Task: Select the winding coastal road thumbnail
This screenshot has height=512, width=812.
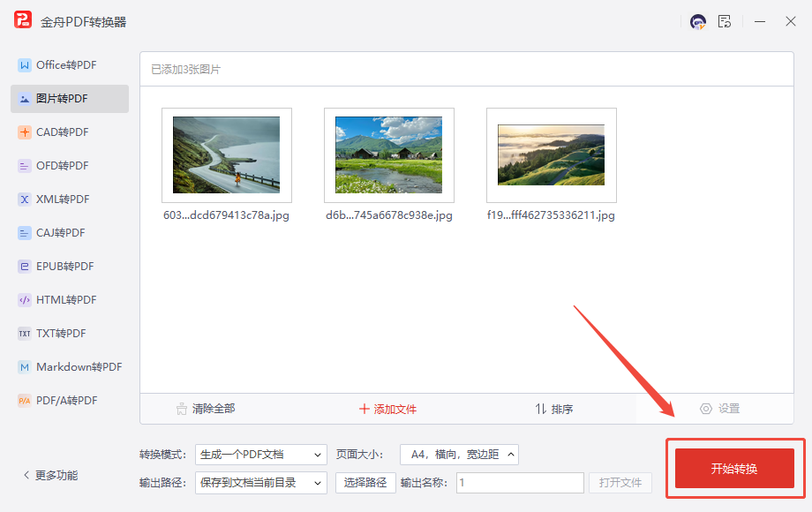Action: 226,154
